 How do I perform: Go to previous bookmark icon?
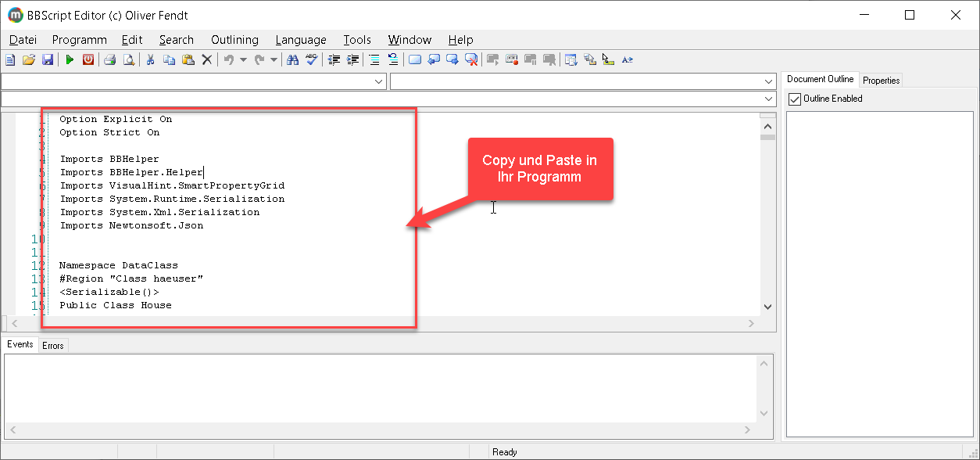434,59
